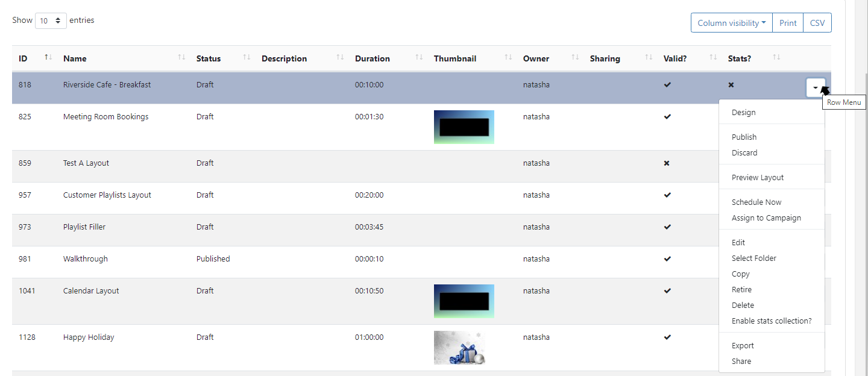Select Publish in the row menu

tap(744, 137)
